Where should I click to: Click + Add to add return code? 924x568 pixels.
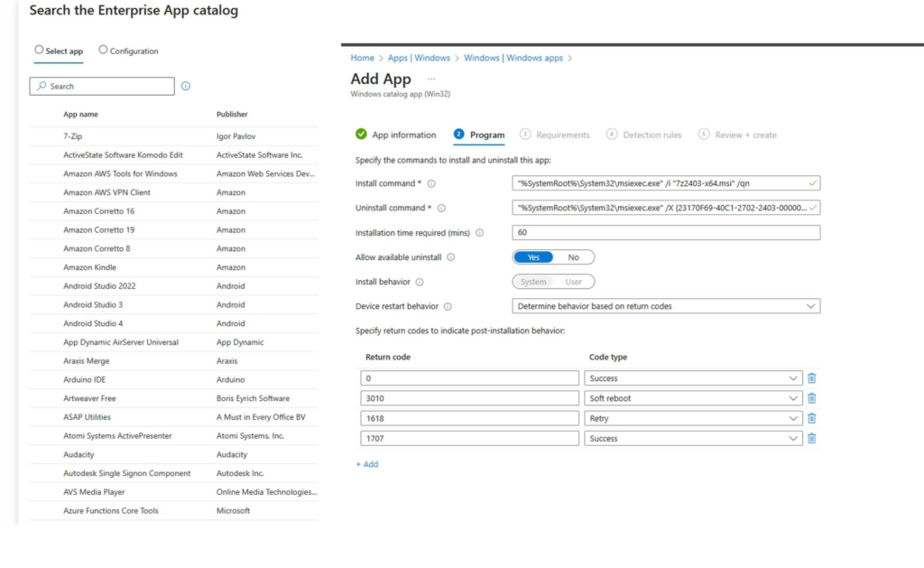click(367, 464)
